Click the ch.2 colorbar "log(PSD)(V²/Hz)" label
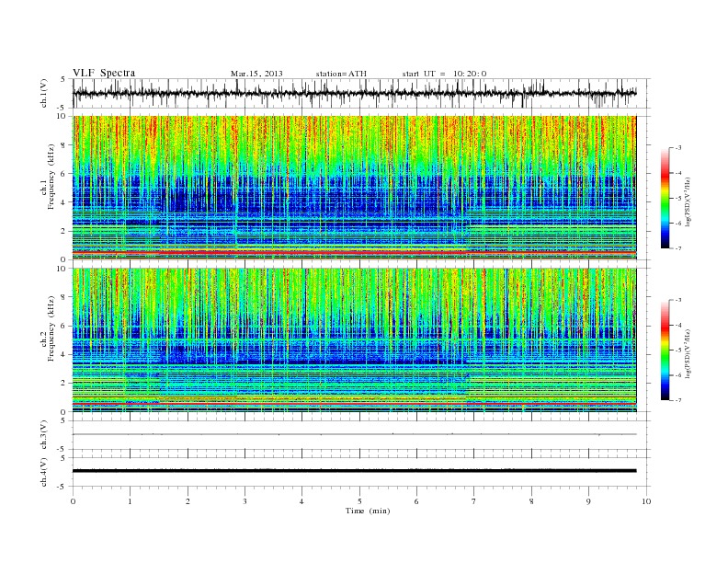Viewport: 728px width, 563px height. (688, 353)
